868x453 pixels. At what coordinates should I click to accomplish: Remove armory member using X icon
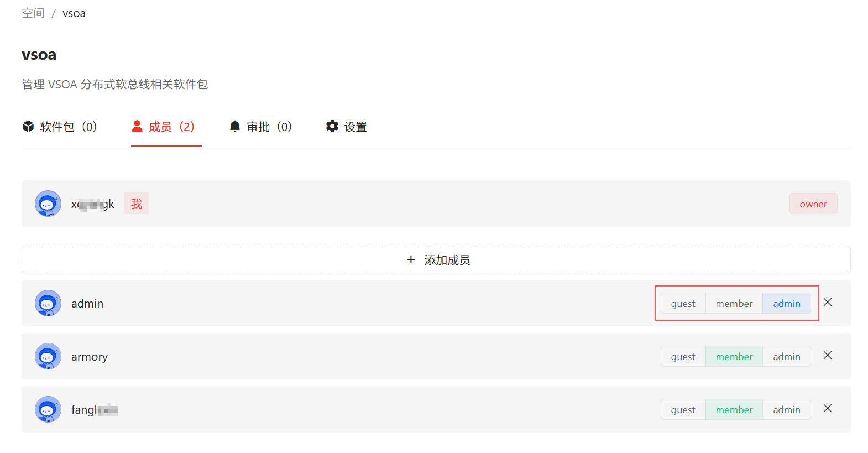(x=828, y=355)
